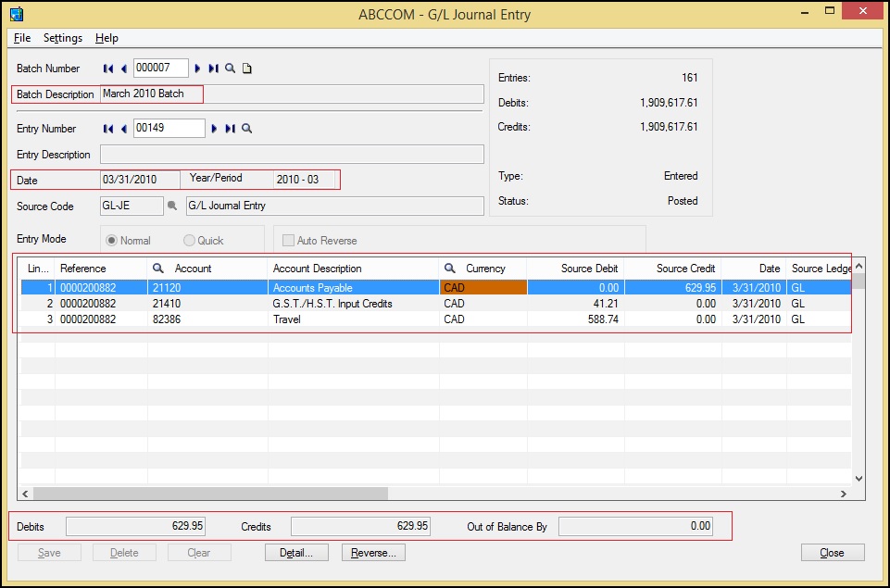Select G.S.T./H.S.T. Input Credits cell
The height and width of the screenshot is (588, 890).
353,304
